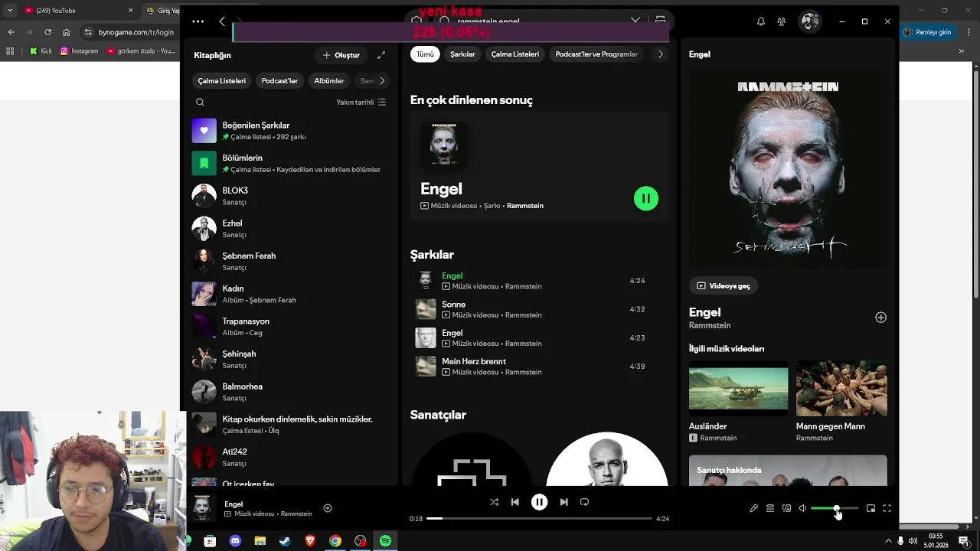
Task: Open the Şehinşah artist entry
Action: 291,359
